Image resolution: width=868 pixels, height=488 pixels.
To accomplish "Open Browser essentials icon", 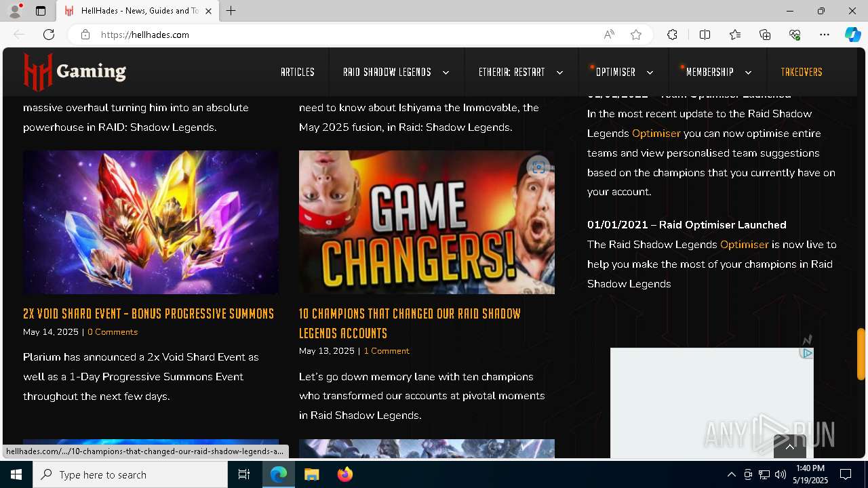I will tap(795, 35).
